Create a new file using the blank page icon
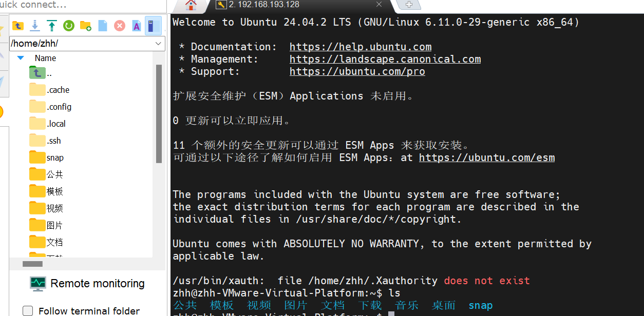Image resolution: width=644 pixels, height=316 pixels. [x=103, y=26]
